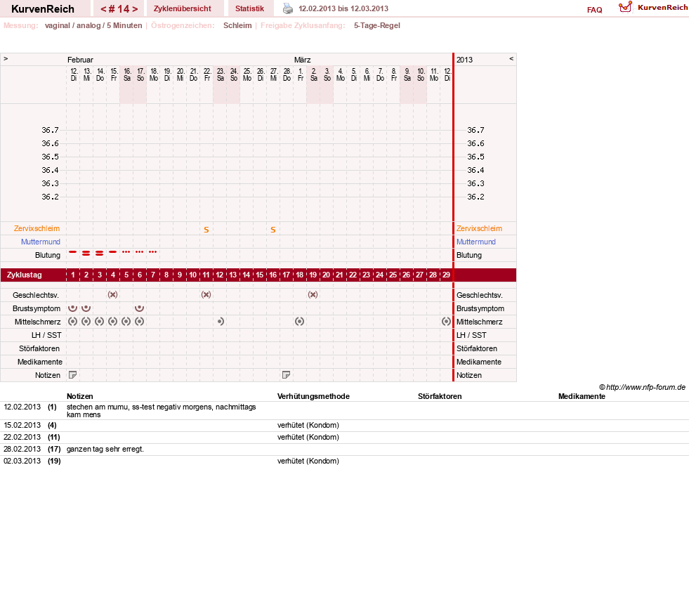
Task: Click the printer icon beside the date range
Action: tap(288, 8)
